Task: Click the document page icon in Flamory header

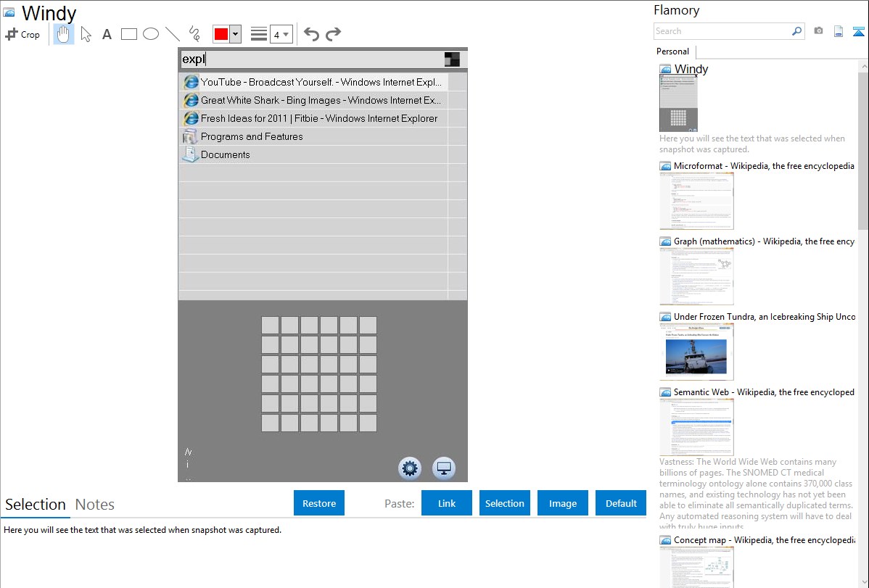Action: point(839,31)
